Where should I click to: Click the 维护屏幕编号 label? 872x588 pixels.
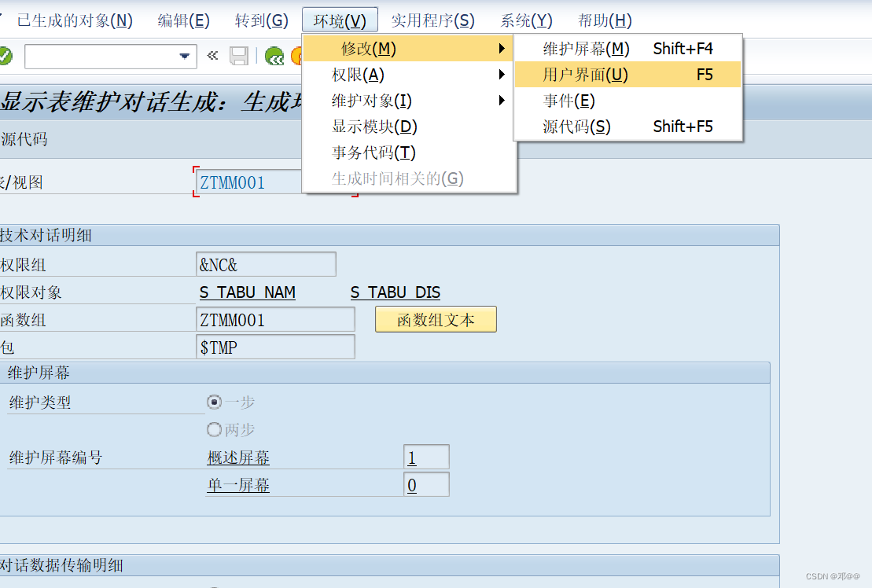pyautogui.click(x=56, y=458)
